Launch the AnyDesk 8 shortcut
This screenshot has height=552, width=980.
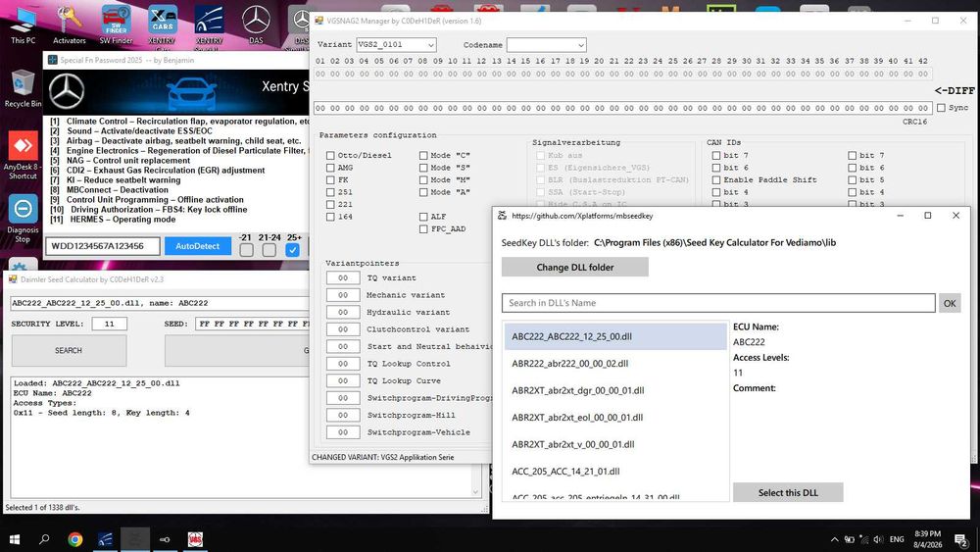(23, 155)
